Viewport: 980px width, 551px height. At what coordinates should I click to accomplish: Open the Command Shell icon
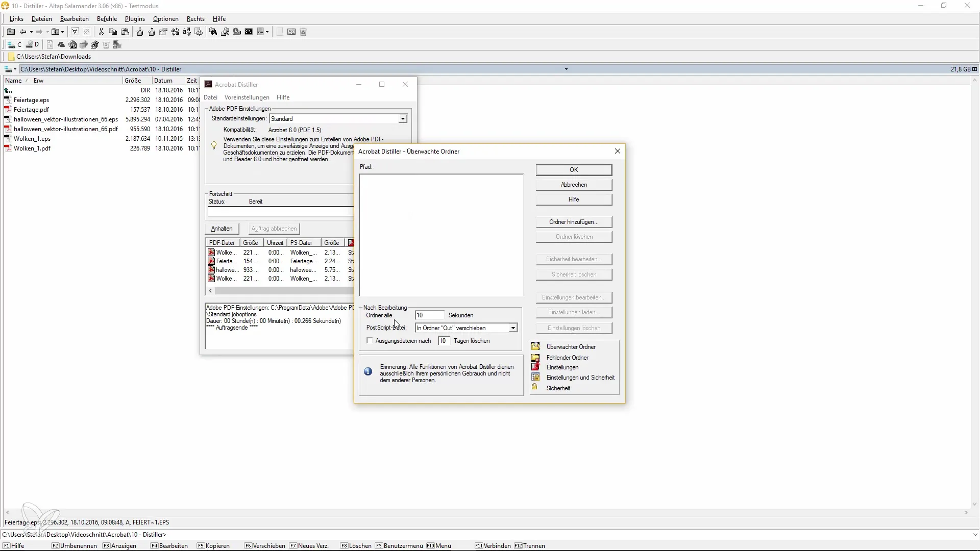(249, 32)
